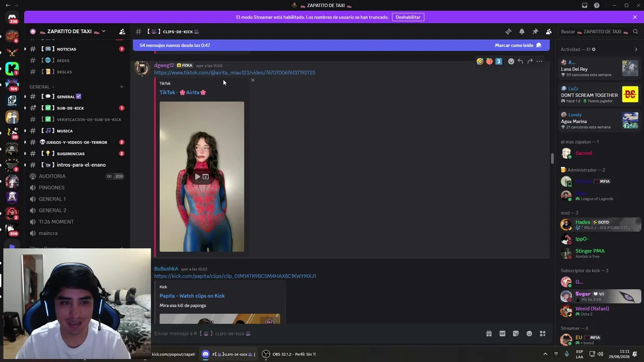Join the AUDITORIA voice channel

(77, 176)
